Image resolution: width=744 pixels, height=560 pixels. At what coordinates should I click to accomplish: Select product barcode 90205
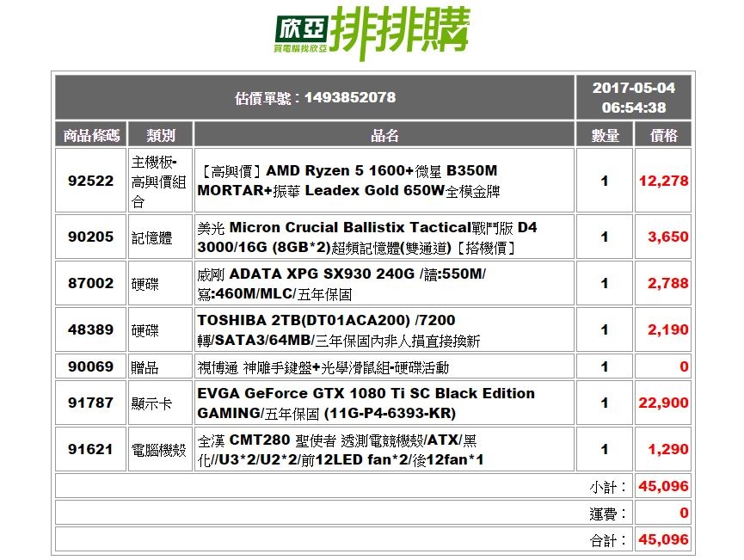coord(90,237)
